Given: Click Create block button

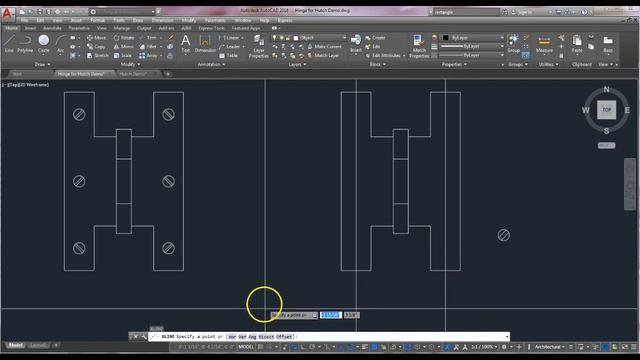Looking at the screenshot, I should 376,38.
